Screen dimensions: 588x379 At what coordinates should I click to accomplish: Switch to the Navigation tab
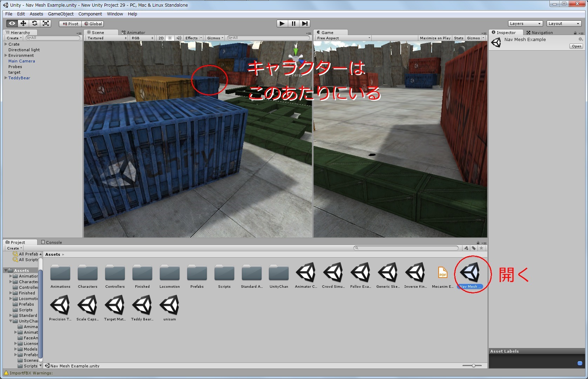541,32
